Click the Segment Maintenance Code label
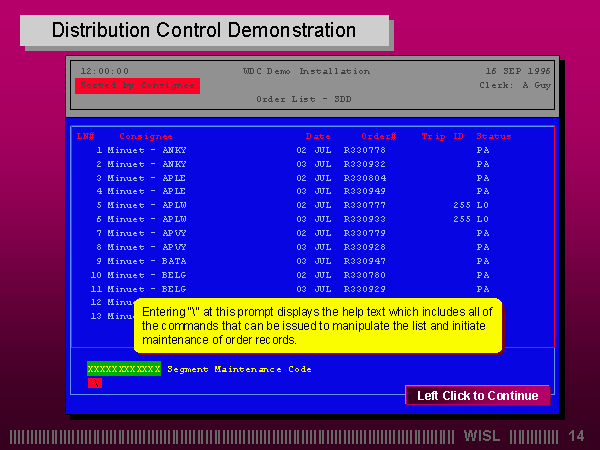Viewport: 600px width, 450px height. 239,369
